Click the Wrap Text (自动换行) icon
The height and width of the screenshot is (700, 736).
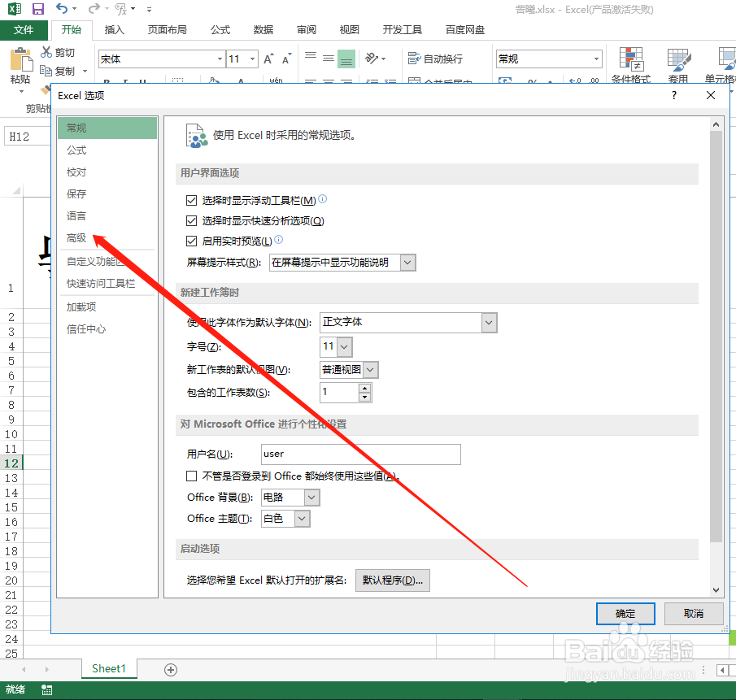(414, 59)
